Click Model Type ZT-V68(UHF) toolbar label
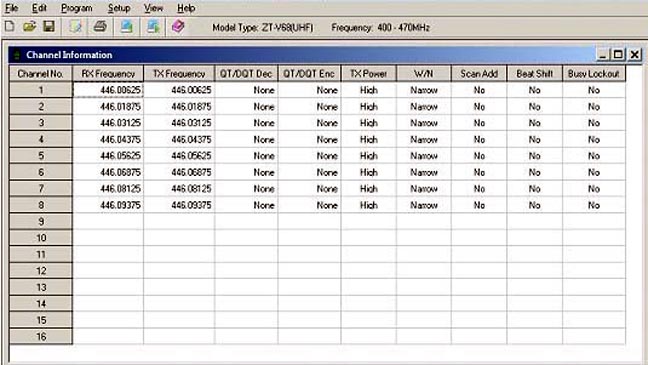 pos(263,28)
